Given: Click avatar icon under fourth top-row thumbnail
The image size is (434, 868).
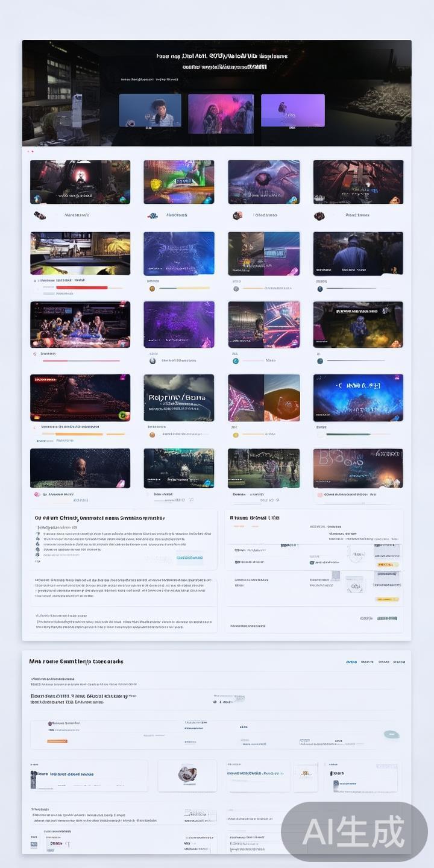Looking at the screenshot, I should click(319, 215).
